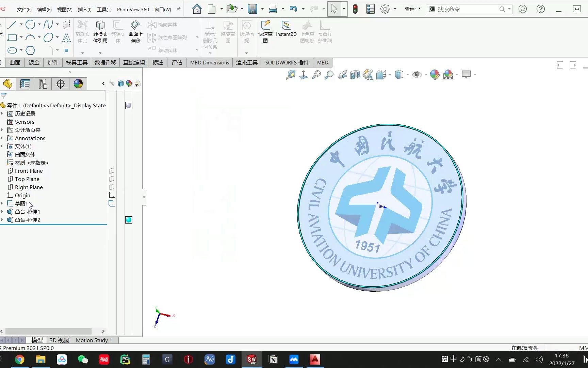Expand 凸台-拉伸1 tree node

[x=2, y=212]
